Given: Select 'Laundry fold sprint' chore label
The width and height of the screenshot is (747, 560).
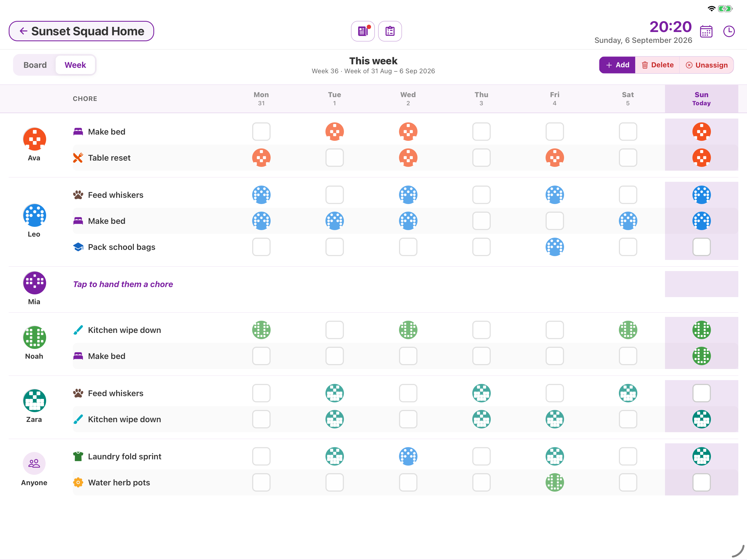Looking at the screenshot, I should tap(125, 456).
